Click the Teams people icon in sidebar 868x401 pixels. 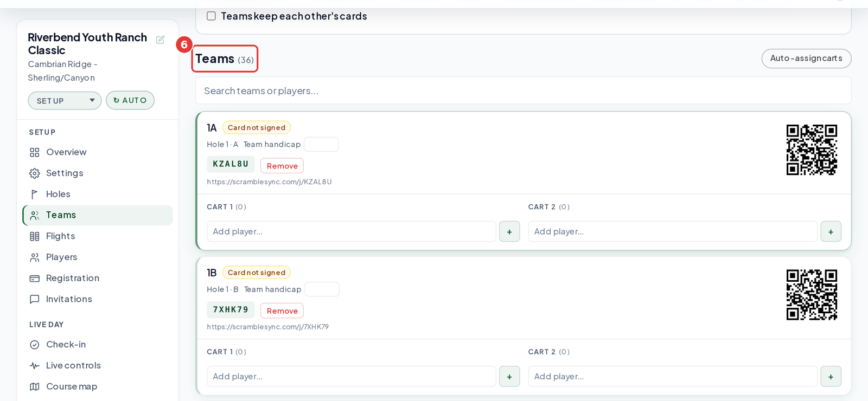(x=35, y=215)
